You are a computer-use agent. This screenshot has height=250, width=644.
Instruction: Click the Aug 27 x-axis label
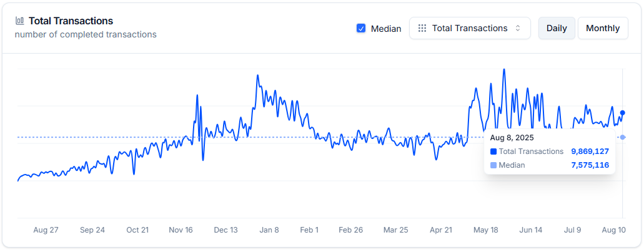click(46, 230)
